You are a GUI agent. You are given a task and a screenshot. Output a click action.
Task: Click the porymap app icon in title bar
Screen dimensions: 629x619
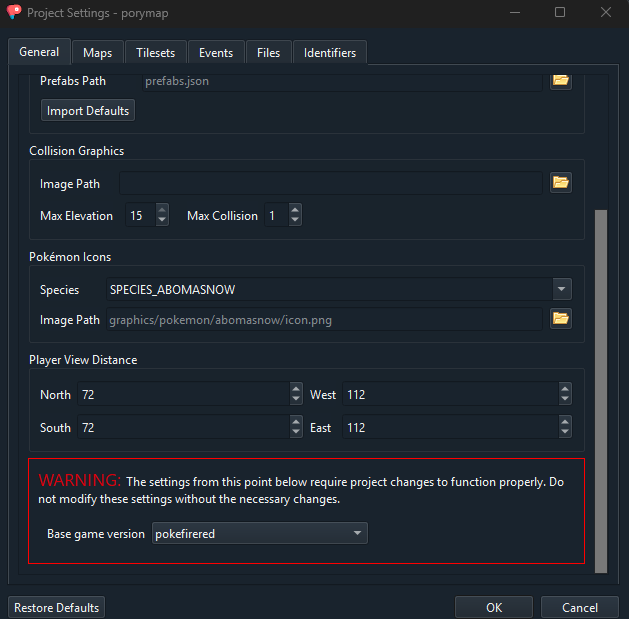13,13
